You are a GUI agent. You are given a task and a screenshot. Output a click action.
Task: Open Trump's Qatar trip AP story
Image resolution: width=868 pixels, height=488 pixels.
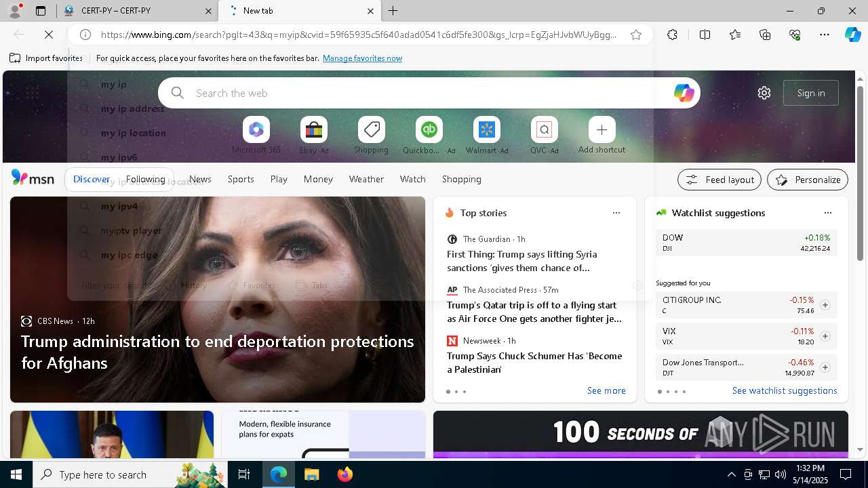pyautogui.click(x=534, y=312)
